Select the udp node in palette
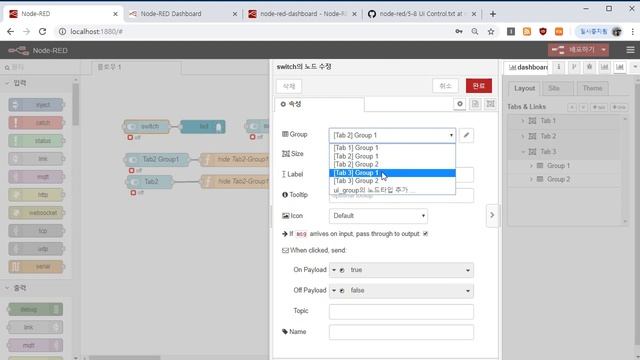Viewport: 640px width, 360px height. [36, 249]
